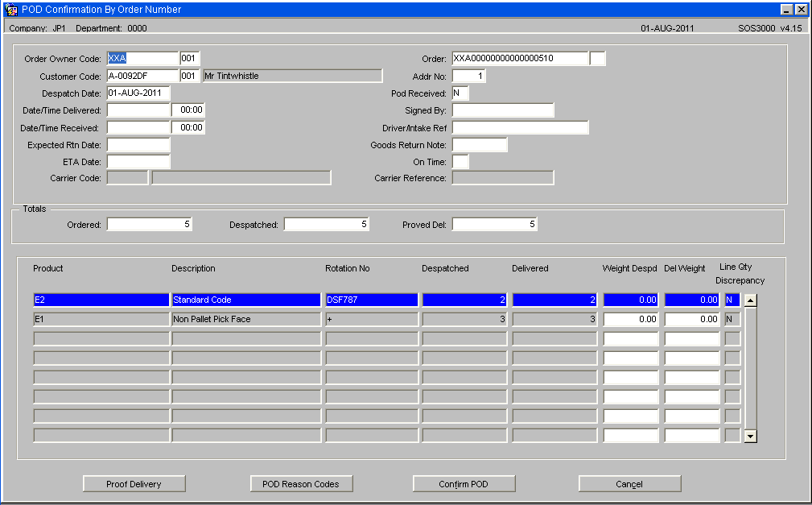Click the Pod Received field
The image size is (812, 505).
pos(460,93)
